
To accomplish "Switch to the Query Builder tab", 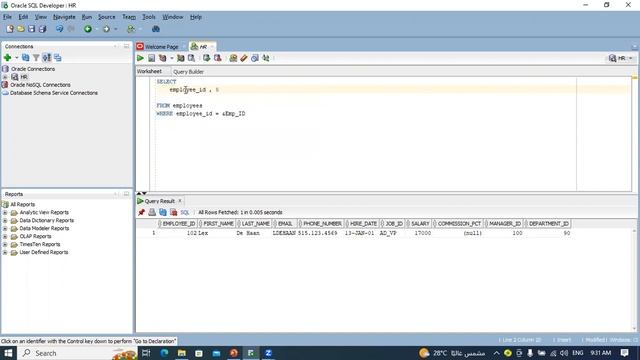I will 188,71.
